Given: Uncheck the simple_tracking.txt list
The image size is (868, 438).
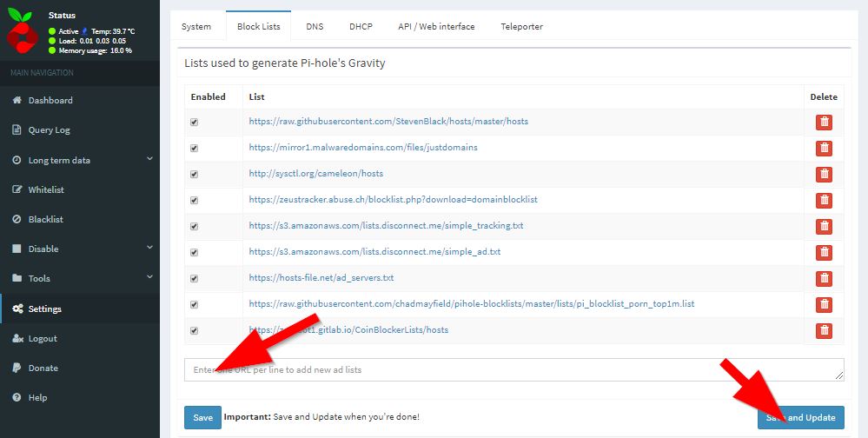Looking at the screenshot, I should tap(195, 227).
